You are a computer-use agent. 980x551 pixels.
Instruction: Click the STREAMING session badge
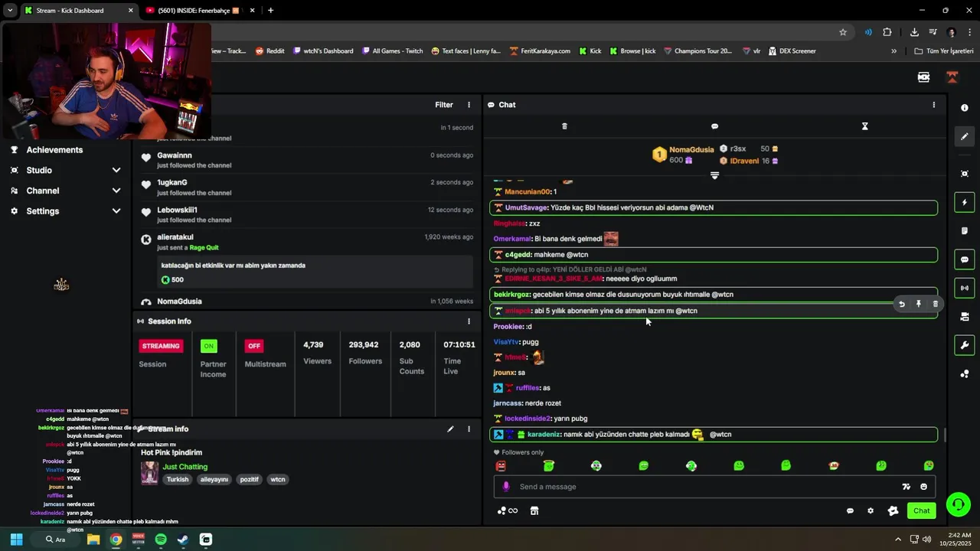(161, 346)
